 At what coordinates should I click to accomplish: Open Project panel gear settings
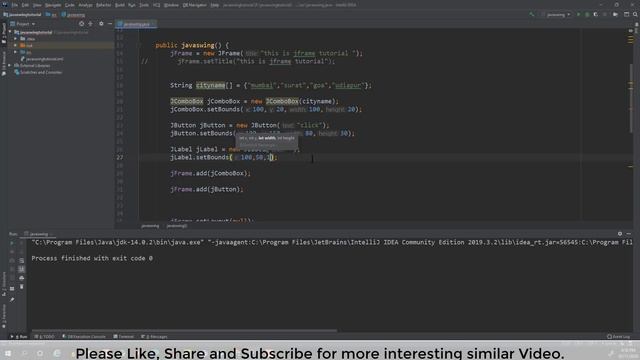coord(101,24)
